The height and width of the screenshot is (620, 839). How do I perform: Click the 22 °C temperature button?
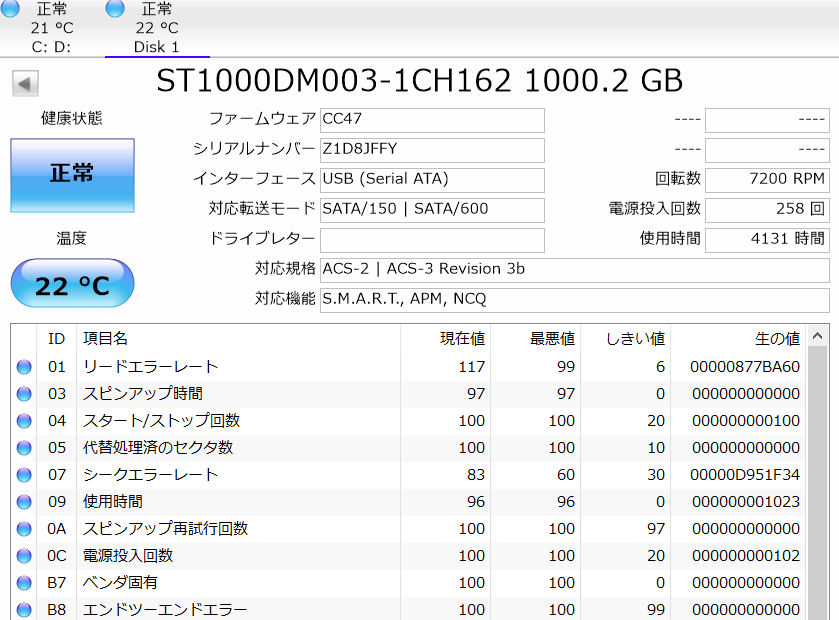[72, 284]
